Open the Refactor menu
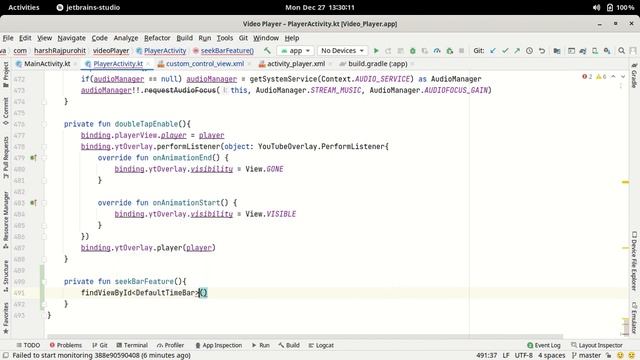Image resolution: width=640 pixels, height=360 pixels. click(x=157, y=38)
